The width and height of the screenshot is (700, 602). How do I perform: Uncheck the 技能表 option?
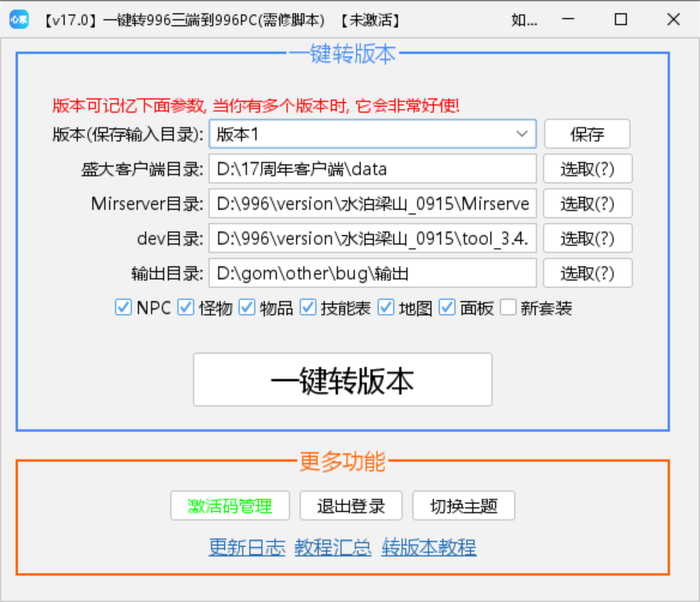pos(308,308)
